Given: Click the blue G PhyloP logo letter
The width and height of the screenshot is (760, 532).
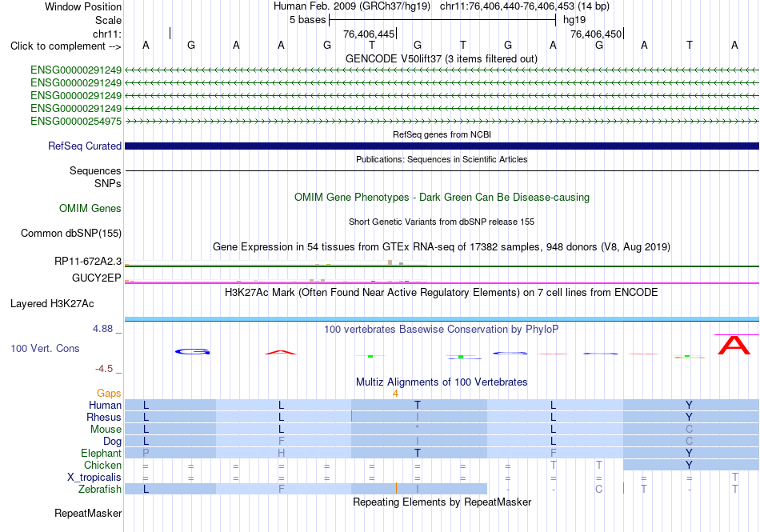Looking at the screenshot, I should pos(193,352).
